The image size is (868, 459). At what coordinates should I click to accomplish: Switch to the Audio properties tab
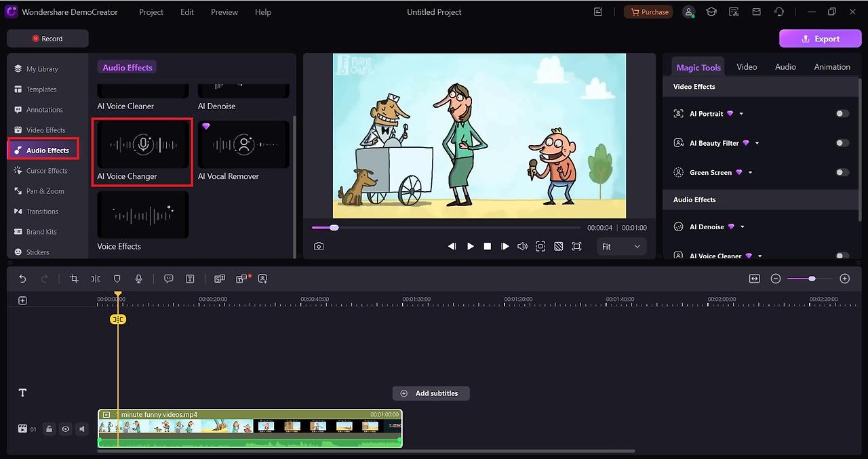click(x=785, y=66)
